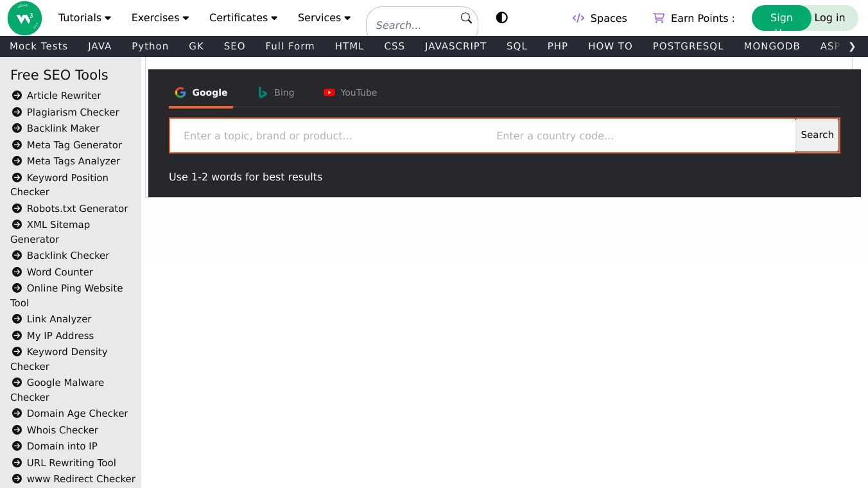Open MONGODB in the topics bar
Screen dimensions: 868x488
click(772, 46)
